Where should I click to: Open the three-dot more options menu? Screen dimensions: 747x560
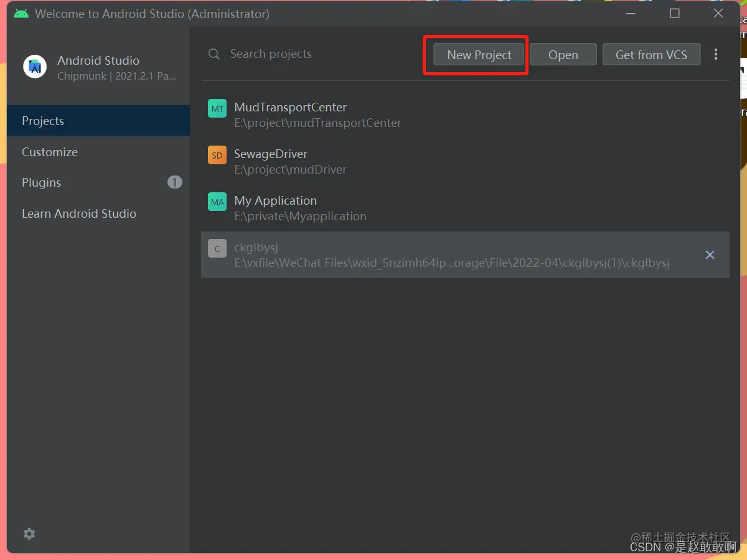(x=716, y=54)
